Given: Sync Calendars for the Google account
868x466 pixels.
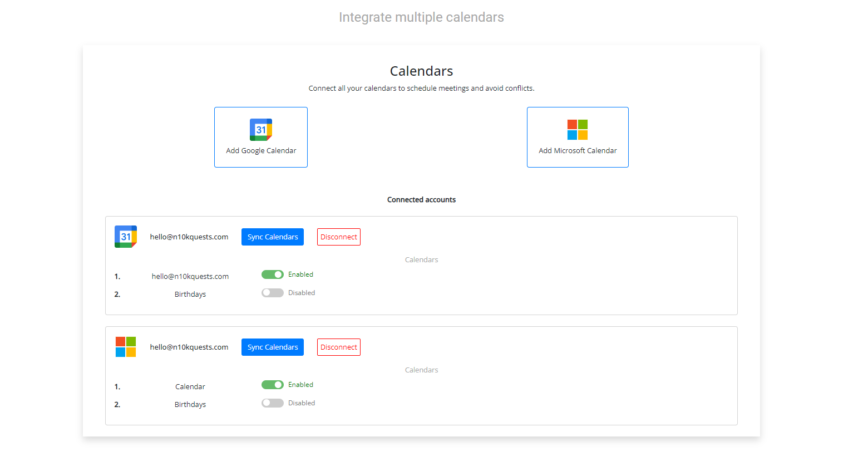Looking at the screenshot, I should pyautogui.click(x=273, y=237).
